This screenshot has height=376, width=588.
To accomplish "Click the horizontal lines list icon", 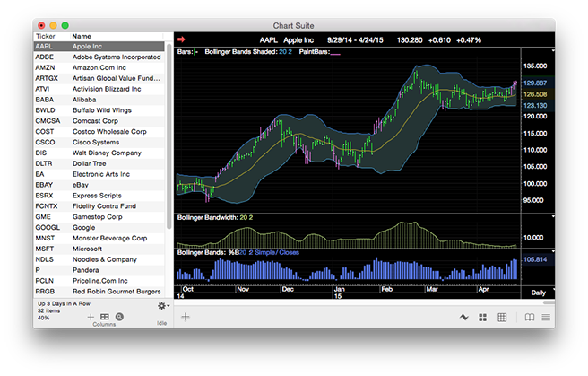I will coord(546,318).
